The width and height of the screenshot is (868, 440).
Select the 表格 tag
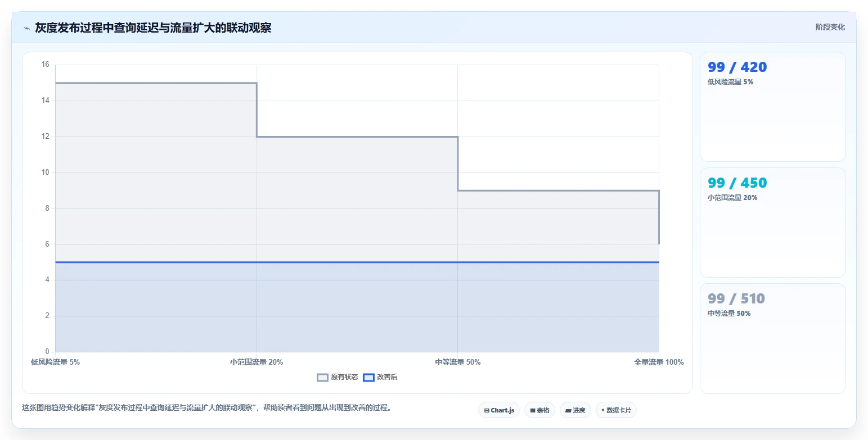[539, 410]
